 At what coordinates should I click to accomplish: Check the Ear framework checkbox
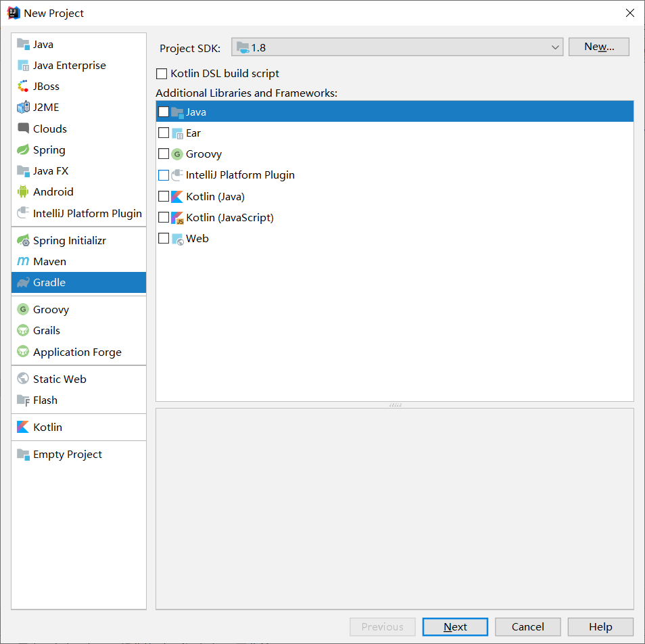(164, 133)
